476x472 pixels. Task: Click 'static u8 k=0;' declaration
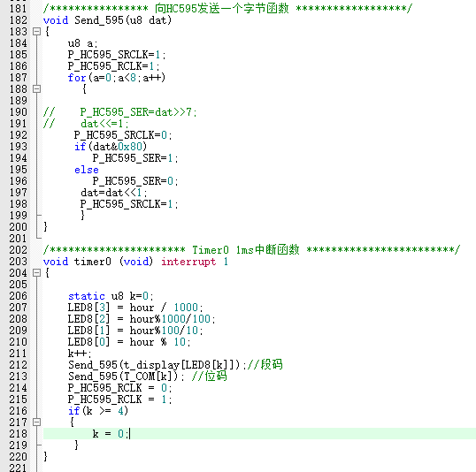111,296
